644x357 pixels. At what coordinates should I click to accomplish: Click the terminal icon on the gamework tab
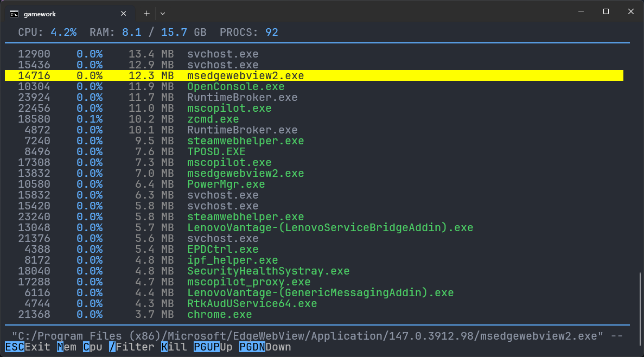click(x=14, y=14)
